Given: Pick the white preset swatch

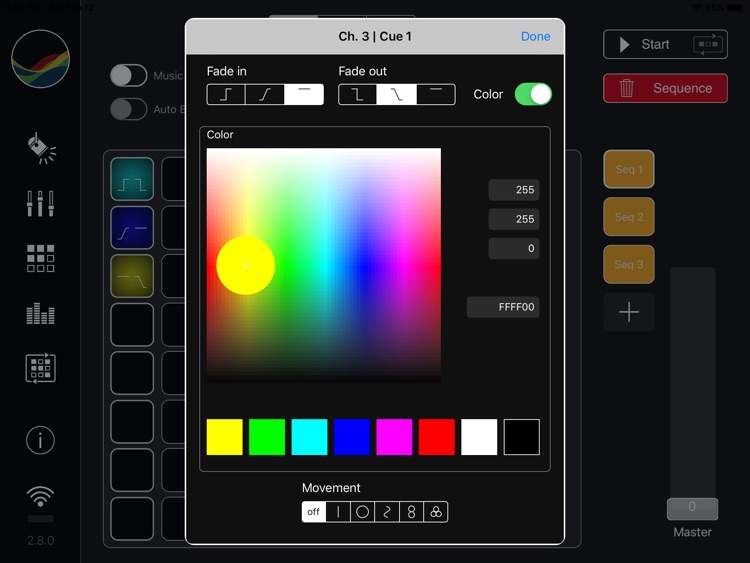Looking at the screenshot, I should pyautogui.click(x=479, y=437).
